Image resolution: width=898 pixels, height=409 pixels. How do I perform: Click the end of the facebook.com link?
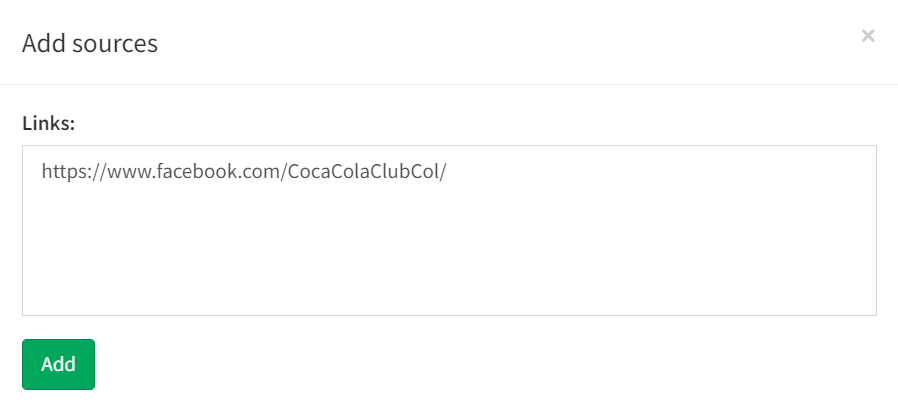tap(445, 171)
